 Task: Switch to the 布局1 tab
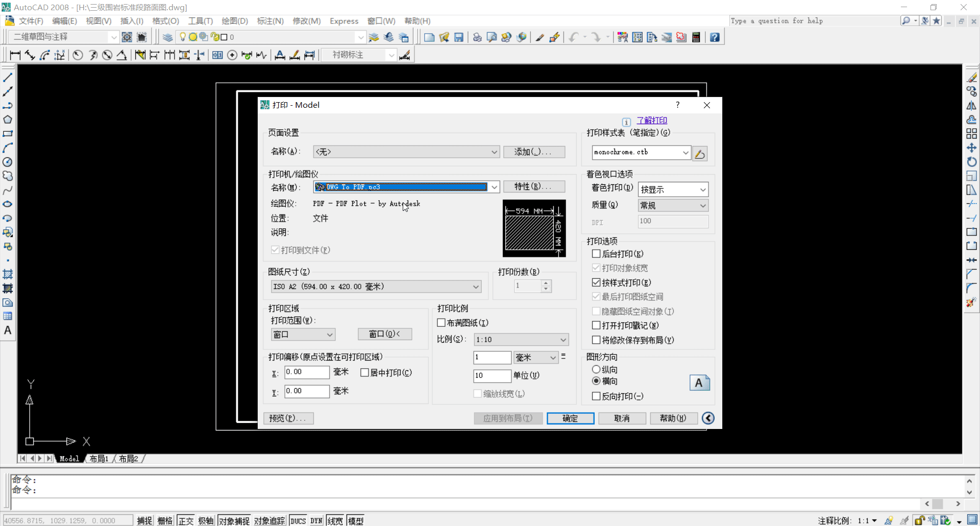pos(99,459)
